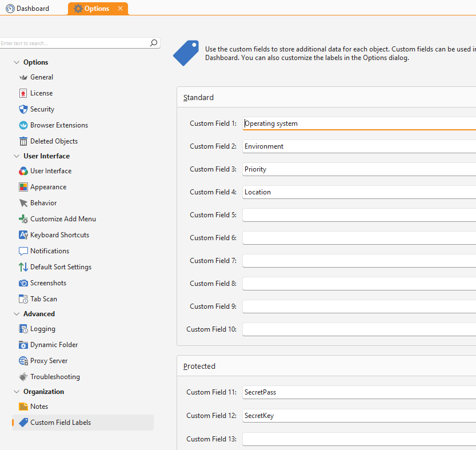Viewport: 476px width, 450px height.
Task: Click the Custom Field 5 input
Action: click(x=359, y=215)
